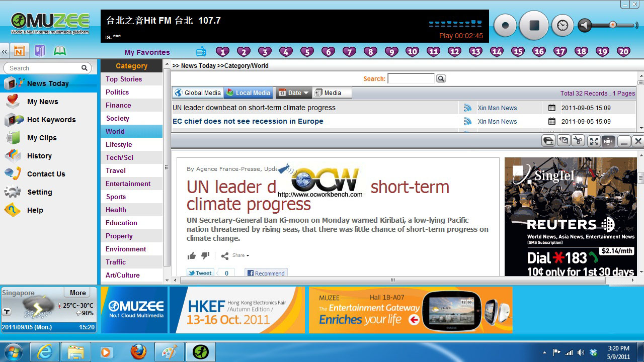Mute the volume speaker icon
Viewport: 644px width, 362px height.
coord(585,25)
